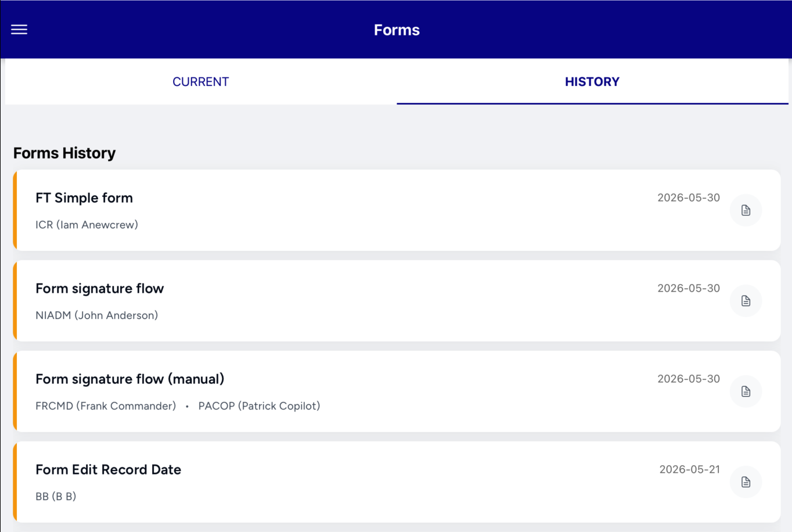Click the Forms History section heading

pyautogui.click(x=64, y=153)
